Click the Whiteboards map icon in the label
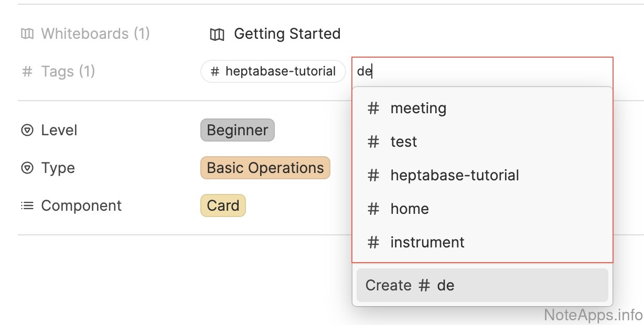 click(27, 34)
